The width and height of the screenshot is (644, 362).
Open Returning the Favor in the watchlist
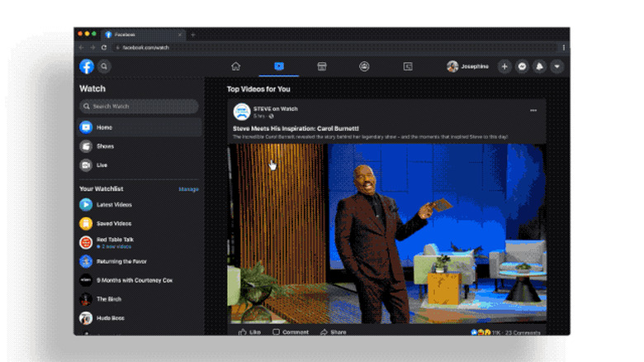139,261
